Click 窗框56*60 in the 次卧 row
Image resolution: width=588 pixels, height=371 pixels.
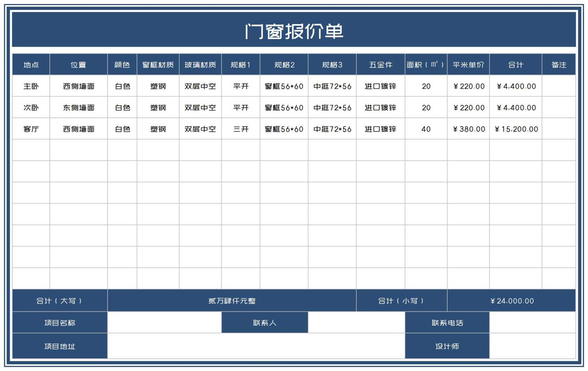284,108
